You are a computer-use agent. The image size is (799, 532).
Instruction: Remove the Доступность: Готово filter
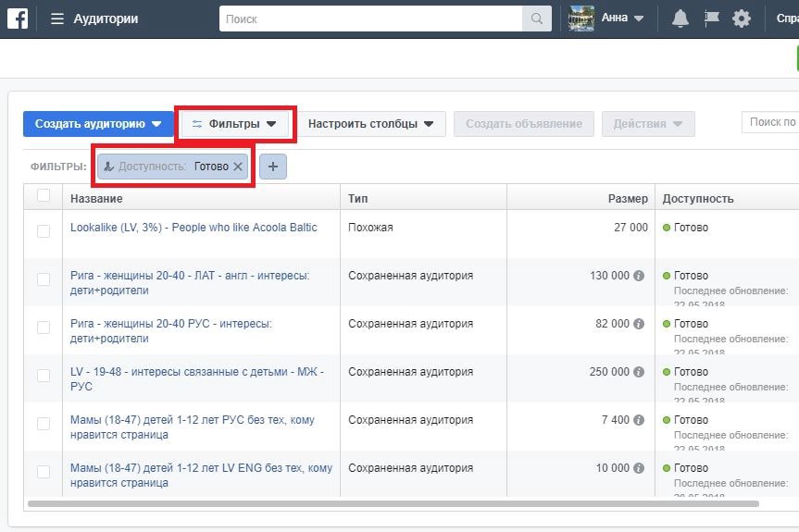point(238,167)
